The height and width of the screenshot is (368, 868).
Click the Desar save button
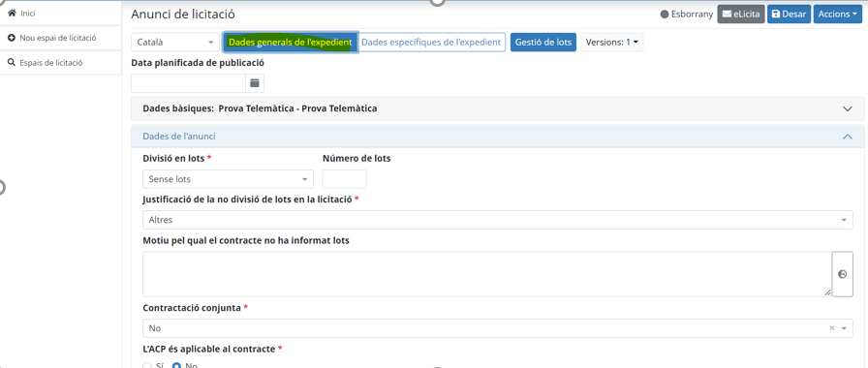pyautogui.click(x=789, y=15)
